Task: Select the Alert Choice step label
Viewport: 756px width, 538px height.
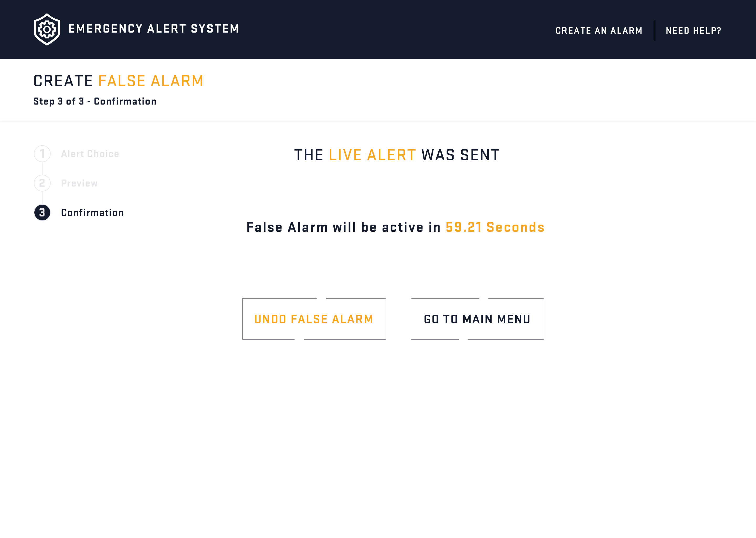Action: (x=90, y=154)
